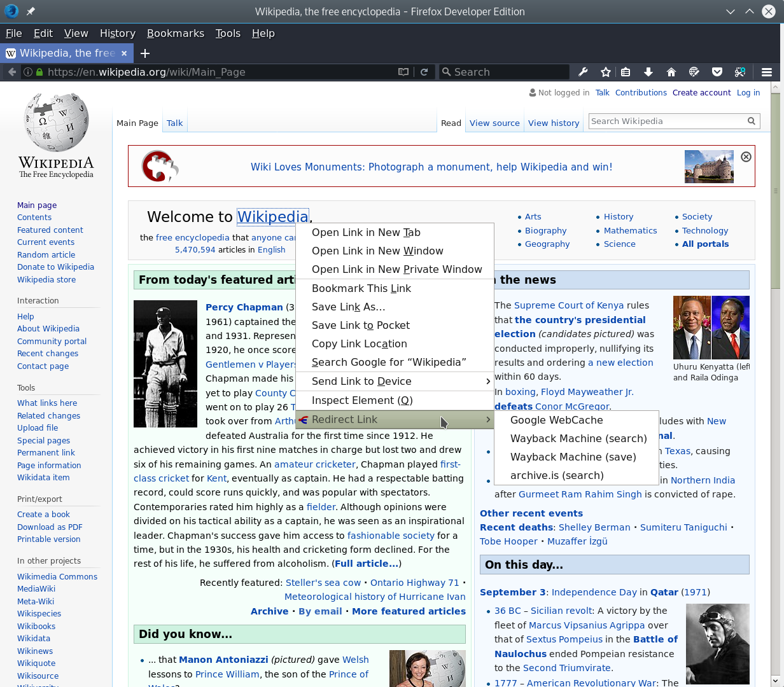Reload the current page
This screenshot has height=687, width=784.
pyautogui.click(x=424, y=72)
